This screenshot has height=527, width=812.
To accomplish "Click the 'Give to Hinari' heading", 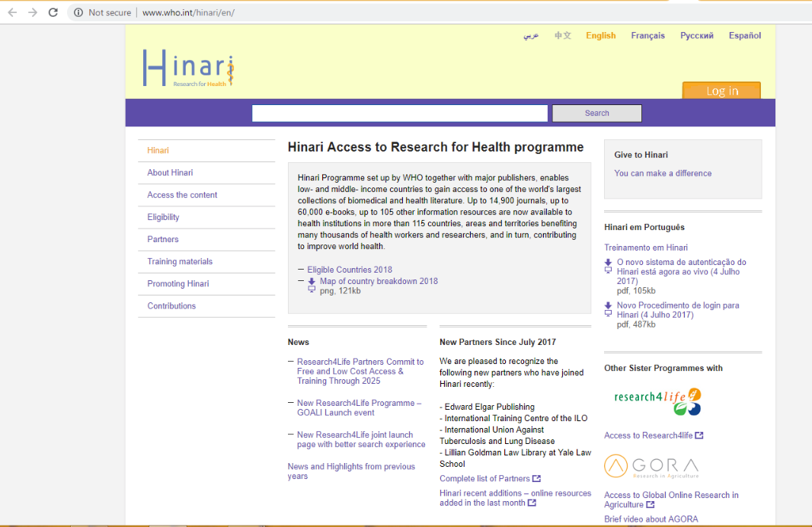I will point(641,155).
